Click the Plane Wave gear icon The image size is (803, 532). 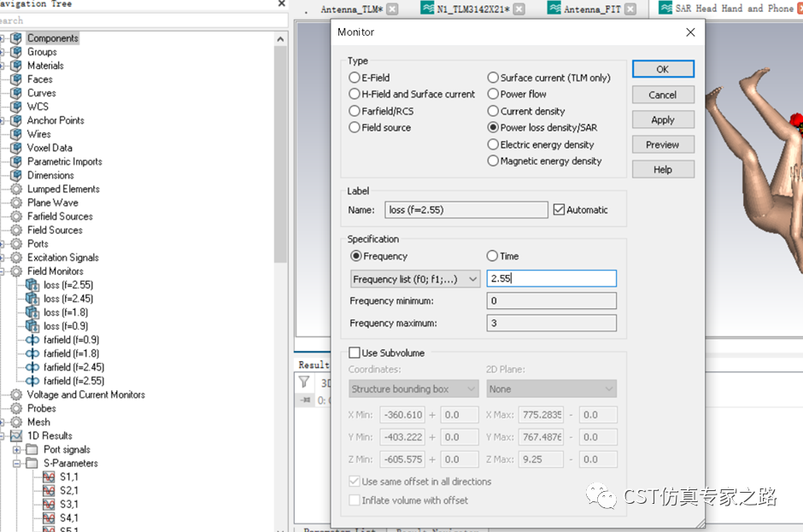tap(16, 202)
